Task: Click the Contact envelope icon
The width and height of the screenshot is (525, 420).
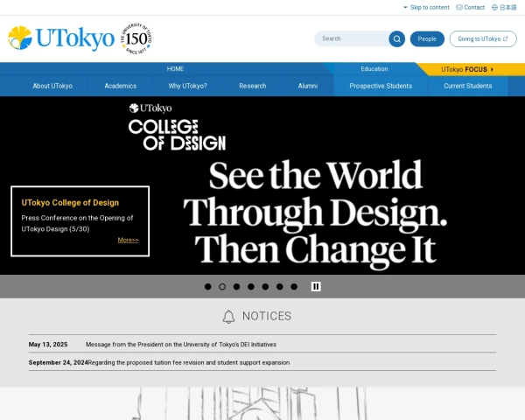Action: [x=459, y=7]
